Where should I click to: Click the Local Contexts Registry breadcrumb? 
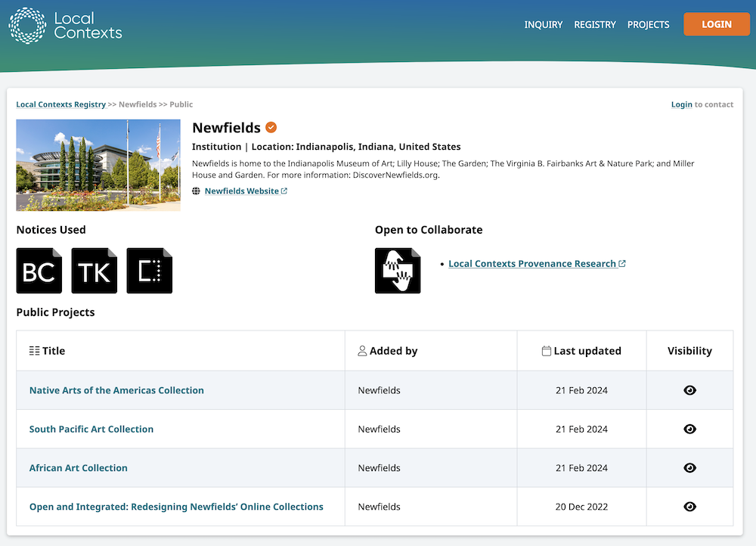tap(61, 104)
